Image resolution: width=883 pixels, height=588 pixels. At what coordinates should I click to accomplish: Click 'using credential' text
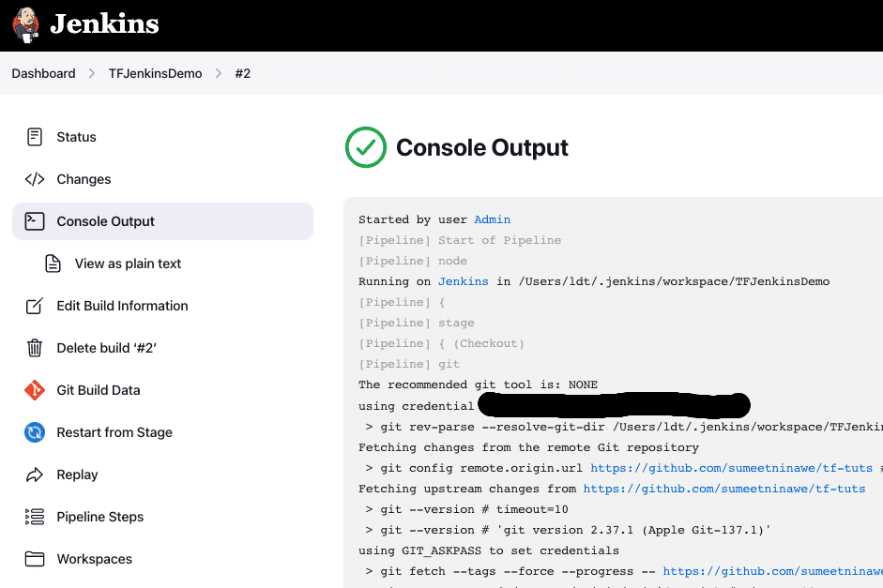pyautogui.click(x=416, y=406)
